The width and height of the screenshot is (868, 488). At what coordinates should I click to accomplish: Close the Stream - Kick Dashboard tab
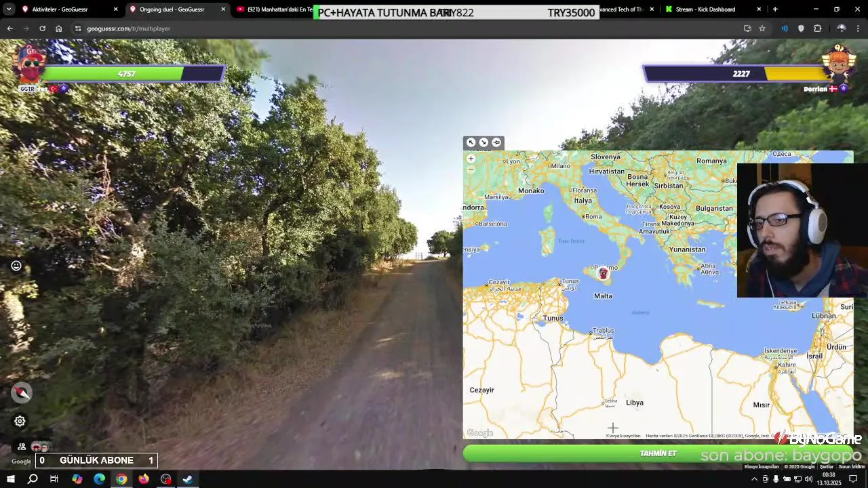[759, 9]
